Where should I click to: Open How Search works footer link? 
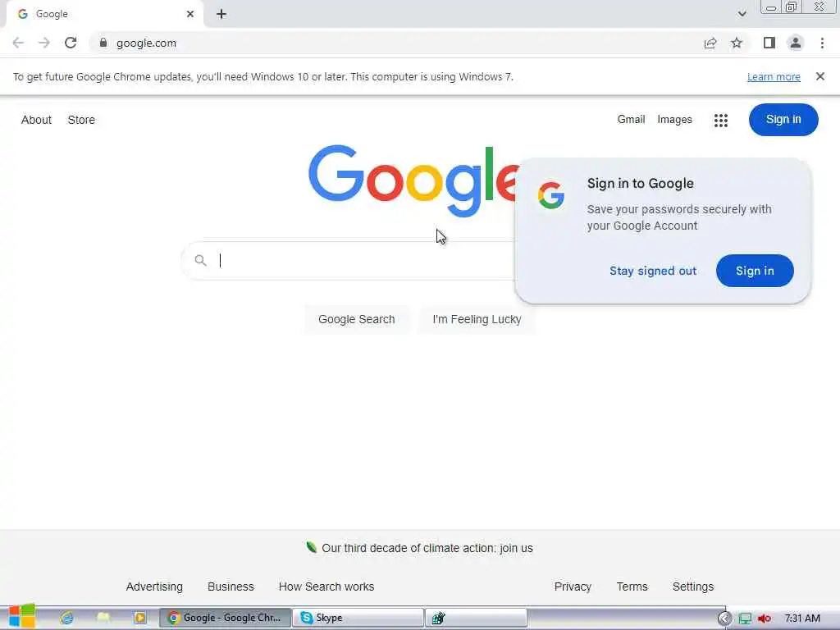click(326, 587)
